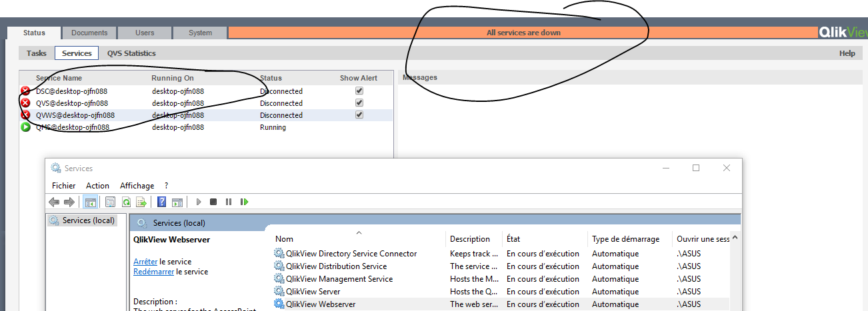Image resolution: width=868 pixels, height=311 pixels.
Task: Switch to the Users tab
Action: click(145, 33)
